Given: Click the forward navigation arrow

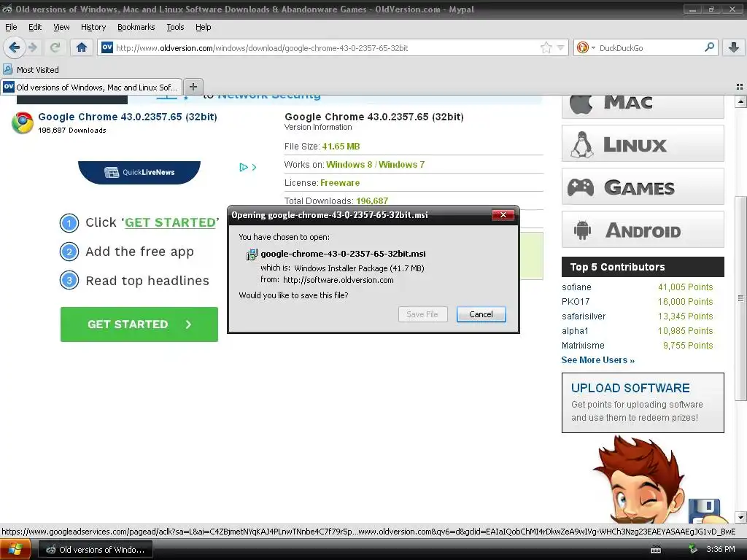Looking at the screenshot, I should [32, 47].
